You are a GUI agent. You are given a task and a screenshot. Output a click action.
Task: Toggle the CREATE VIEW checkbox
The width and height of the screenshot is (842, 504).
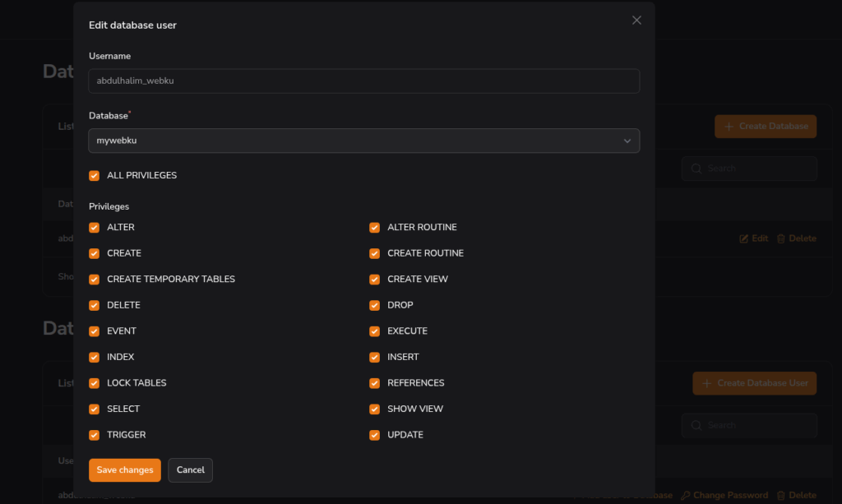point(375,280)
